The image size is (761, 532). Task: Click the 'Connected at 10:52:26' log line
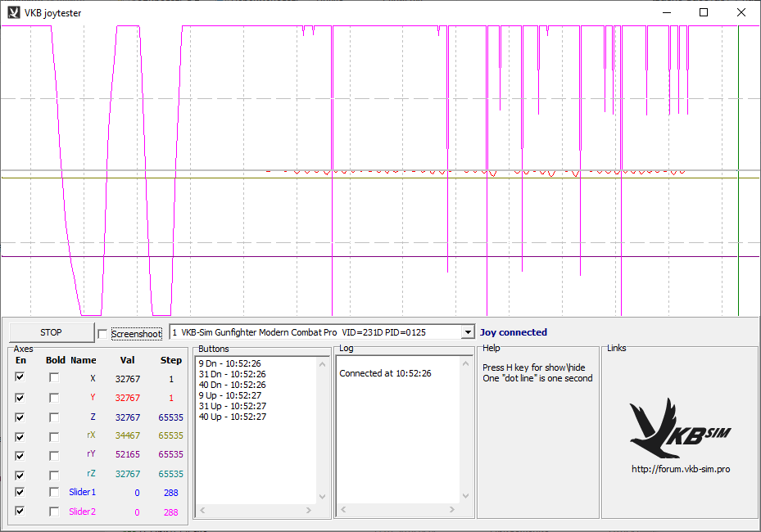click(385, 373)
